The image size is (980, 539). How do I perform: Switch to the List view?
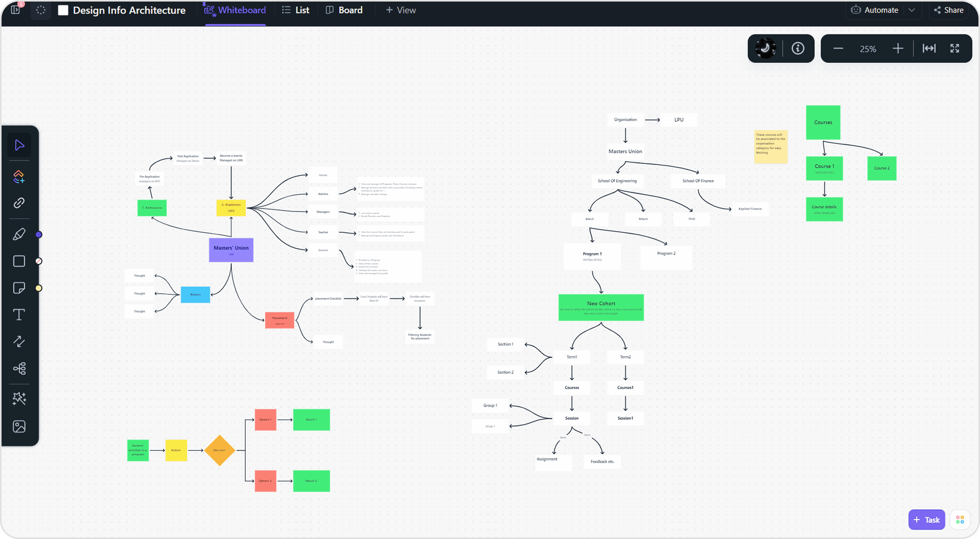(x=296, y=10)
